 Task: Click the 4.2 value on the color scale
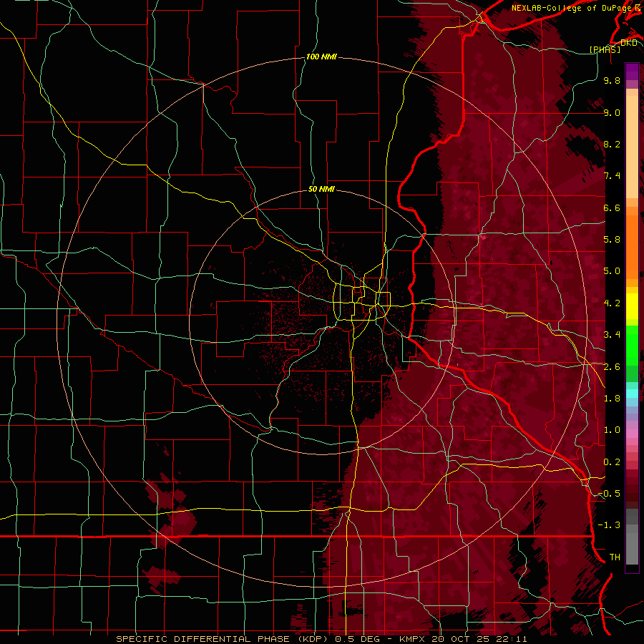click(x=612, y=303)
